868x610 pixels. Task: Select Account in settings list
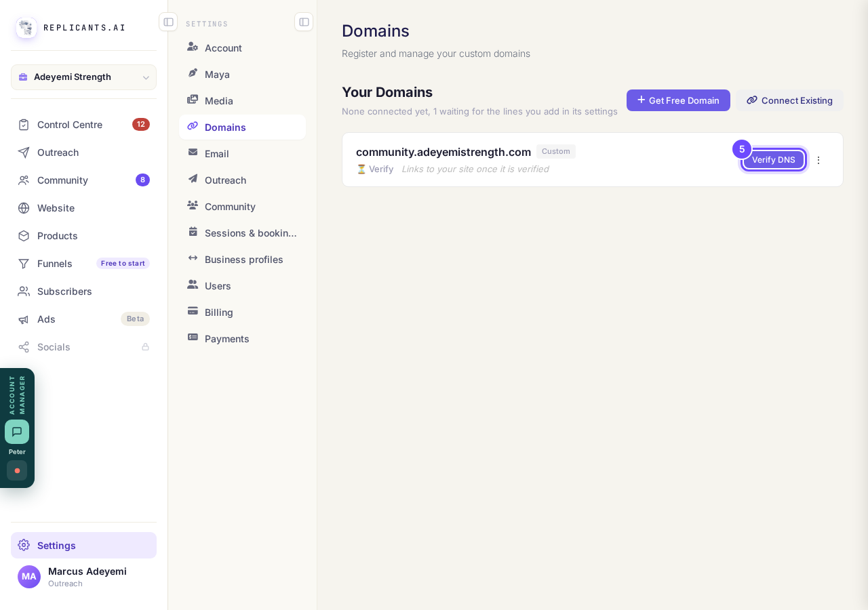[242, 47]
